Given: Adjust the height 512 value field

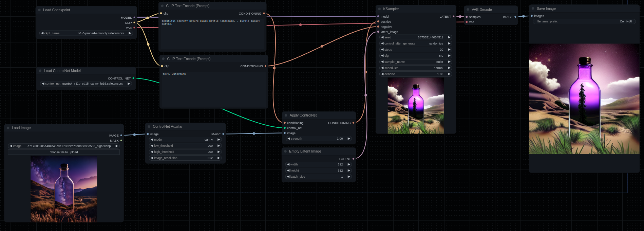Looking at the screenshot, I should click(319, 171).
